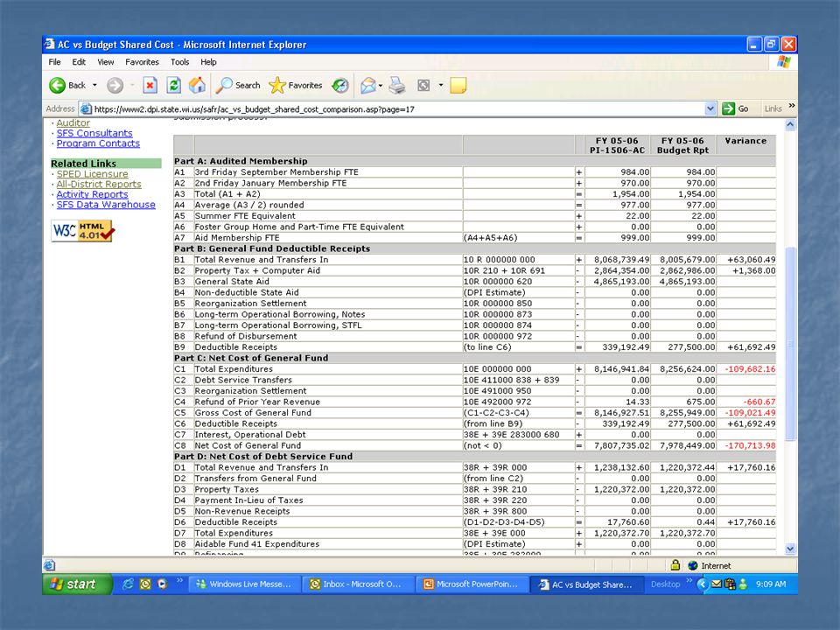Launch Outlook from the quick launch
Screen dimensions: 840x630
click(145, 584)
